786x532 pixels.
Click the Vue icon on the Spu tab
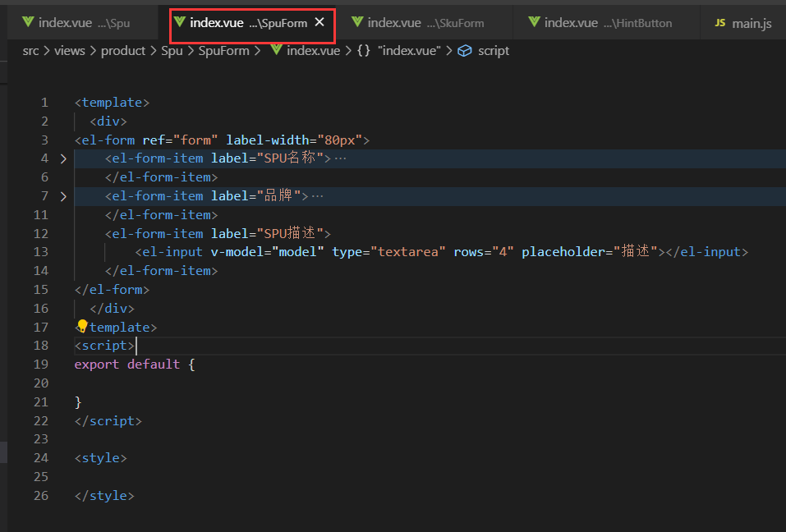28,22
